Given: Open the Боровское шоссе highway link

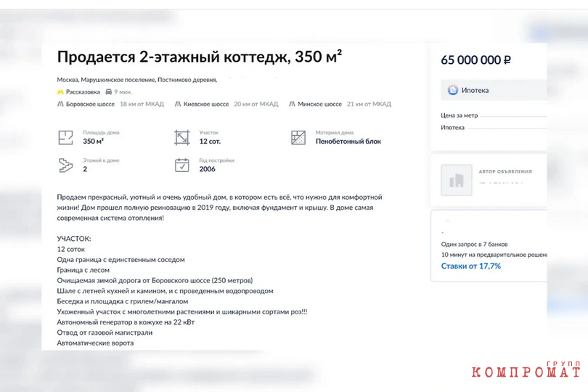Looking at the screenshot, I should pyautogui.click(x=90, y=104).
